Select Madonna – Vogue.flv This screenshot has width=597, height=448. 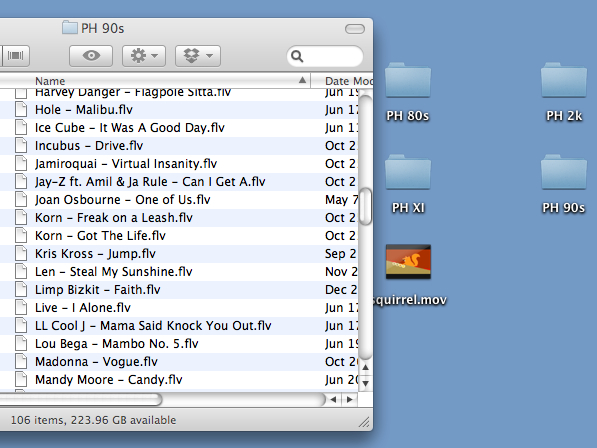179,362
